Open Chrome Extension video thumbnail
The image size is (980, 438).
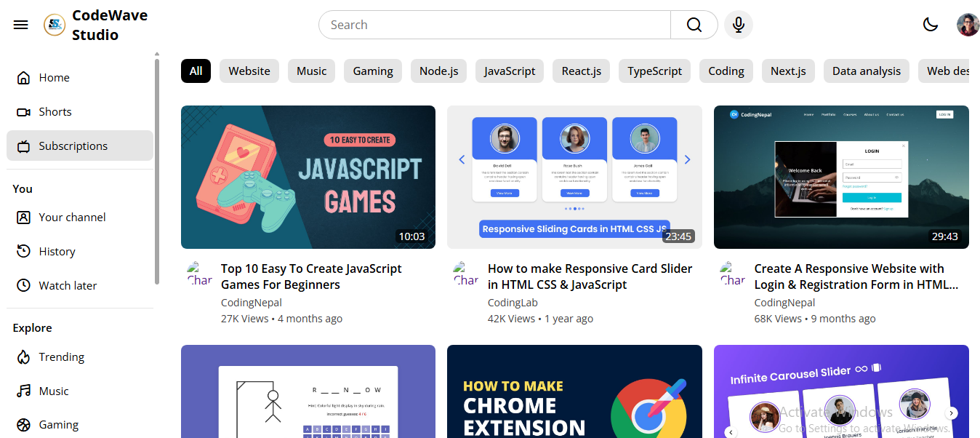574,391
